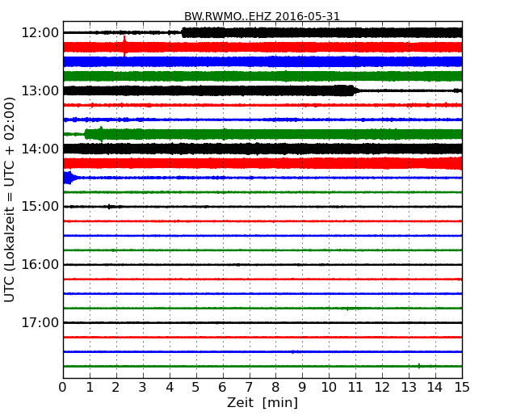Click the x-axis label Zeit [min]
The image size is (525, 420).
(262, 402)
